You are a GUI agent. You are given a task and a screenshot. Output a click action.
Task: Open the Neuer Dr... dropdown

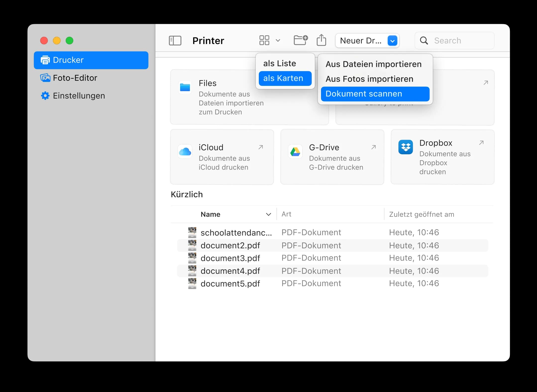(x=367, y=41)
